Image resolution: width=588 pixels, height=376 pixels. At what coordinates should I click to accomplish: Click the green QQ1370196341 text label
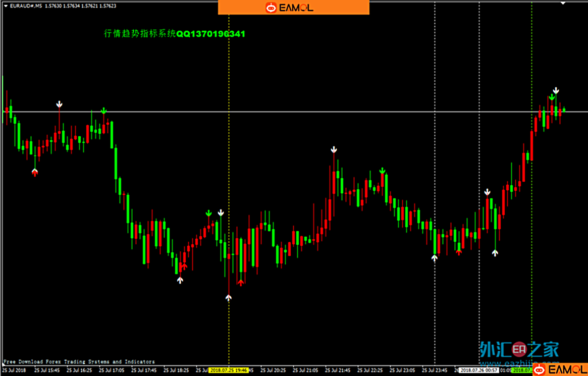click(x=210, y=34)
